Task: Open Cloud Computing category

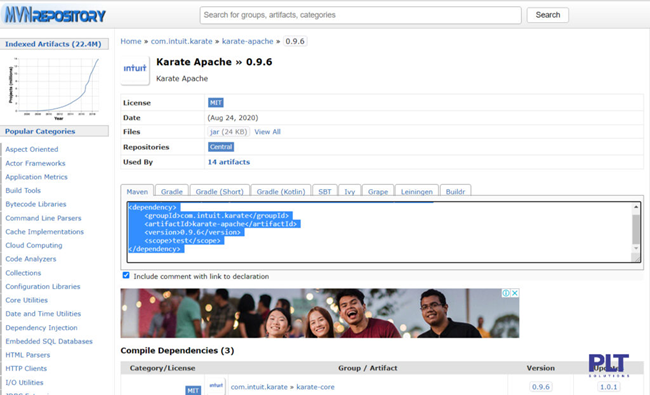Action: click(x=34, y=245)
